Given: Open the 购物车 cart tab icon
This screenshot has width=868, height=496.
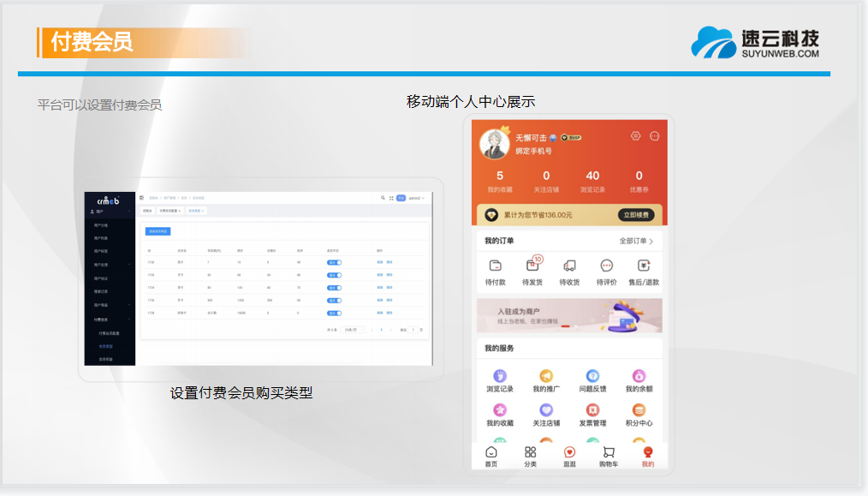Looking at the screenshot, I should 608,452.
